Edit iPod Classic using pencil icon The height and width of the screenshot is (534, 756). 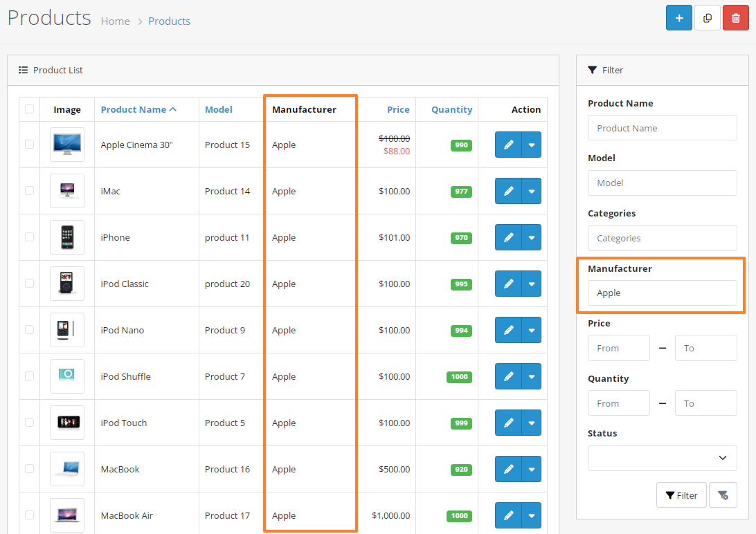(508, 284)
